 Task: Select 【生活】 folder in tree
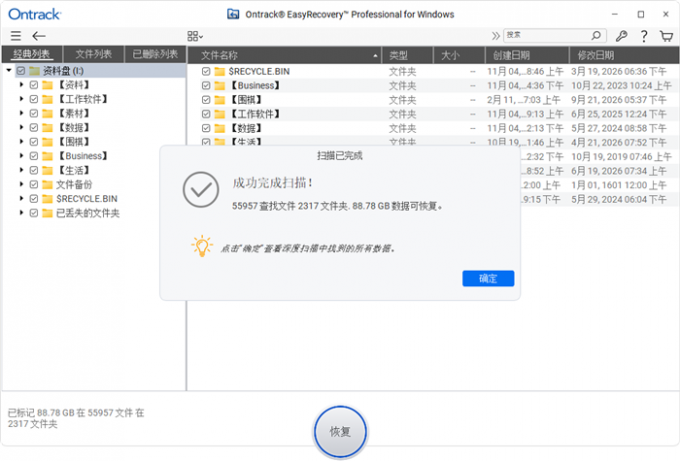tap(74, 170)
